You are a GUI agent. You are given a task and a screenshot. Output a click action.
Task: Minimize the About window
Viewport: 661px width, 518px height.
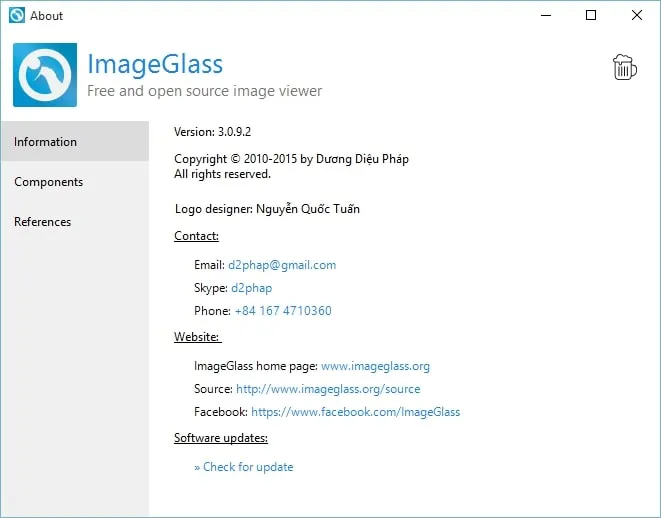(x=546, y=15)
